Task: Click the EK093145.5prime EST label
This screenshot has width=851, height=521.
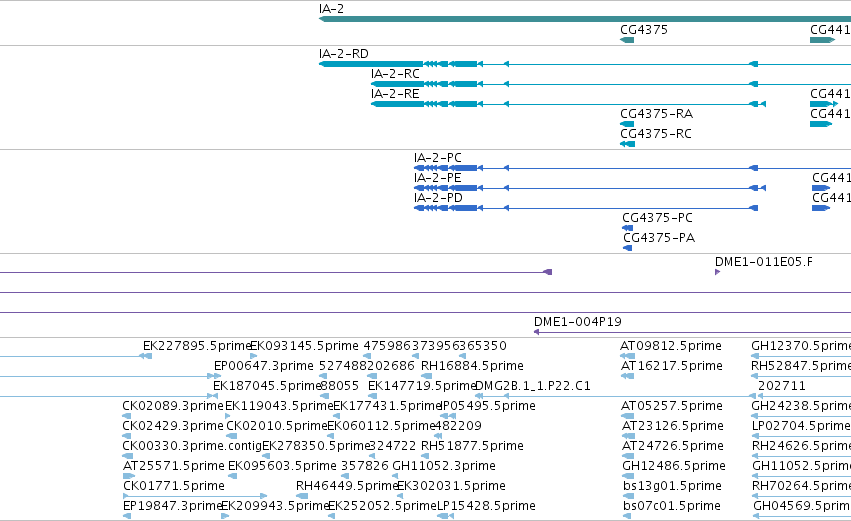Action: coord(304,346)
